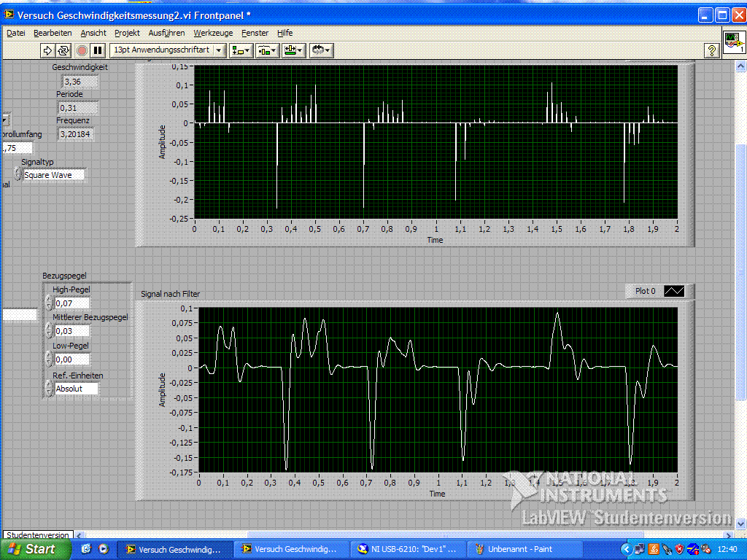This screenshot has height=560, width=747.
Task: Open the Ansicht menu
Action: 93,33
